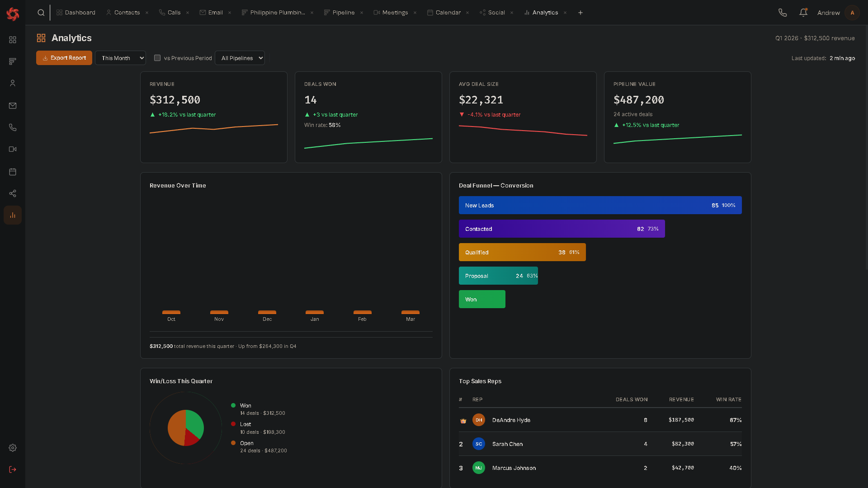Click the Open orange legend dot

coord(233,443)
